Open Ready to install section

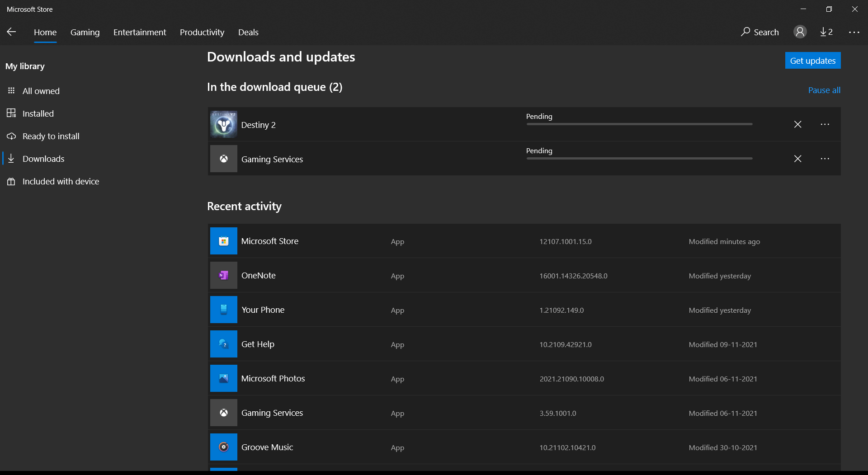pos(43,136)
